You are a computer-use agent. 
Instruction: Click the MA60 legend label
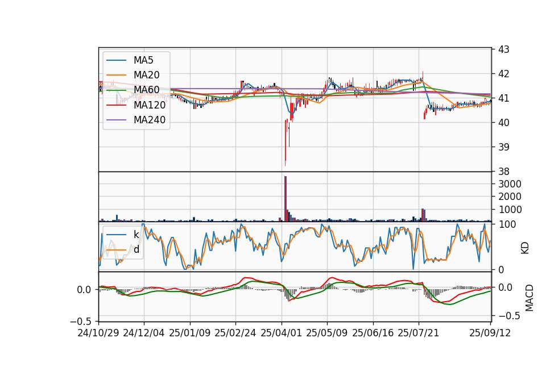coord(146,90)
